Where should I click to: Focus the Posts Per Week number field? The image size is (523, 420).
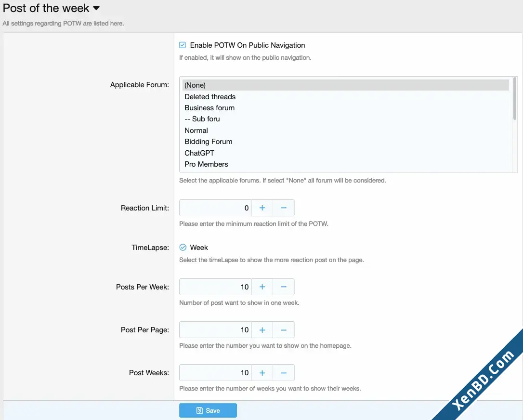pyautogui.click(x=215, y=287)
